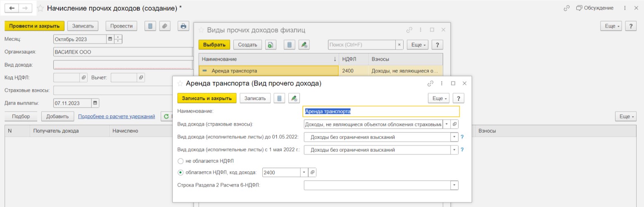Open the Вычет field open-form icon
The image size is (644, 207).
click(x=141, y=78)
